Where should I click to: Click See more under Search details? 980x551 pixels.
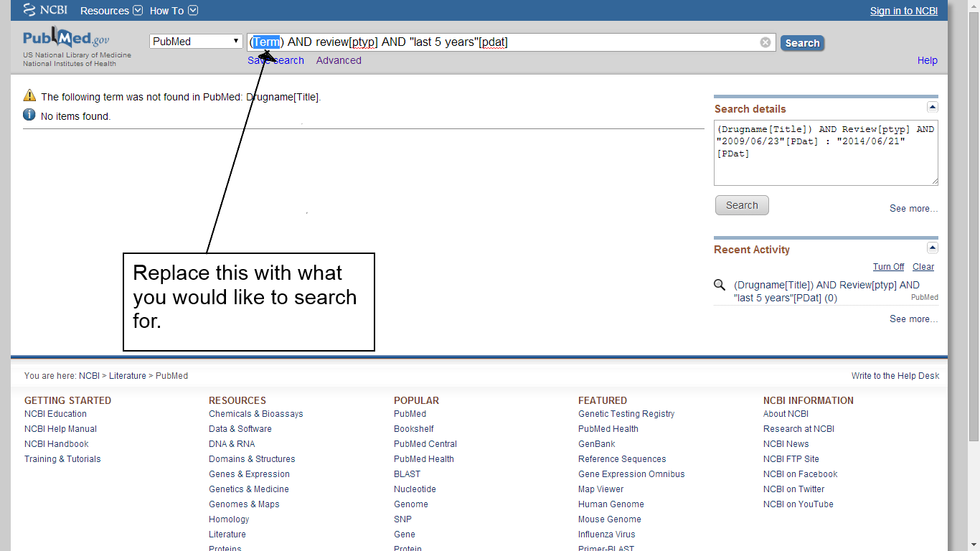[914, 209]
